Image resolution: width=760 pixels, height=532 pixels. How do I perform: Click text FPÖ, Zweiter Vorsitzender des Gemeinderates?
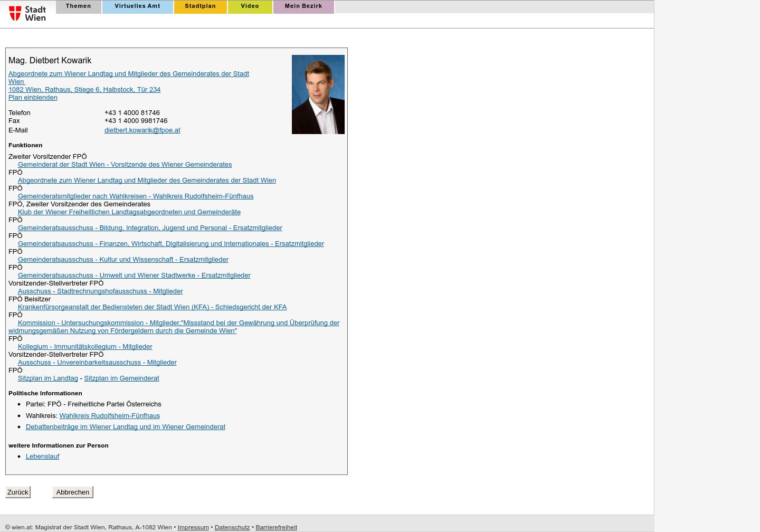(79, 204)
